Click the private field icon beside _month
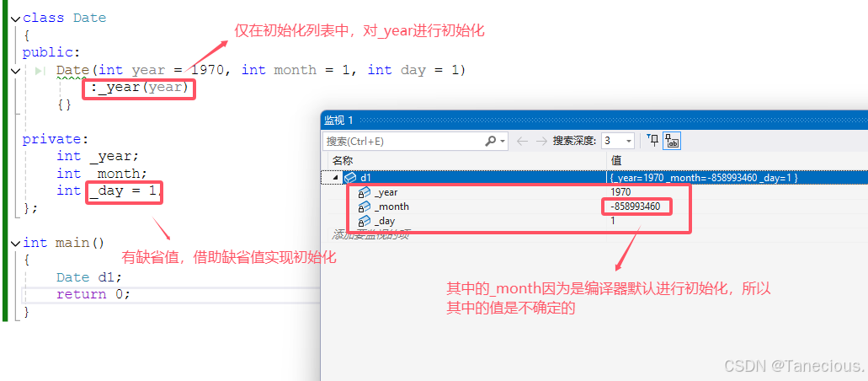 coord(364,207)
